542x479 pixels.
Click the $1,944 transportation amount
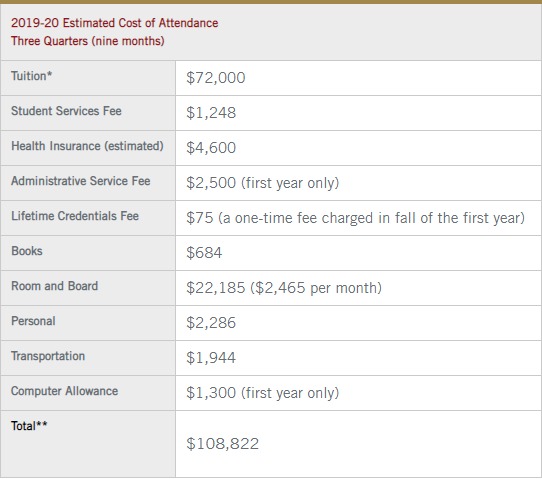(x=211, y=358)
